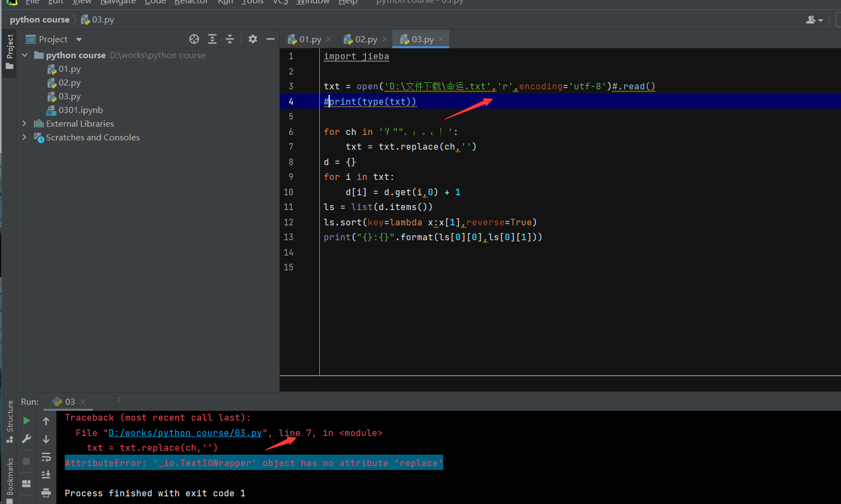The width and height of the screenshot is (841, 504).
Task: Hide Project tool window with minimize icon
Action: [x=270, y=39]
